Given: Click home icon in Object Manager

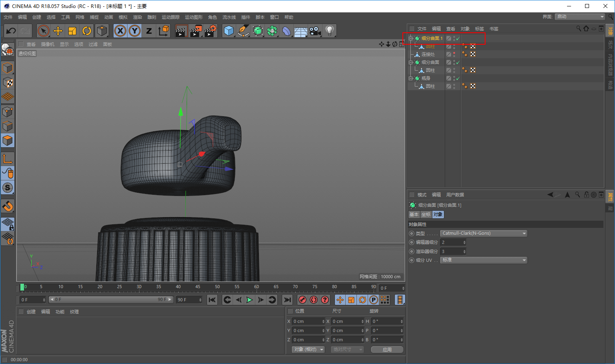Looking at the screenshot, I should click(586, 28).
